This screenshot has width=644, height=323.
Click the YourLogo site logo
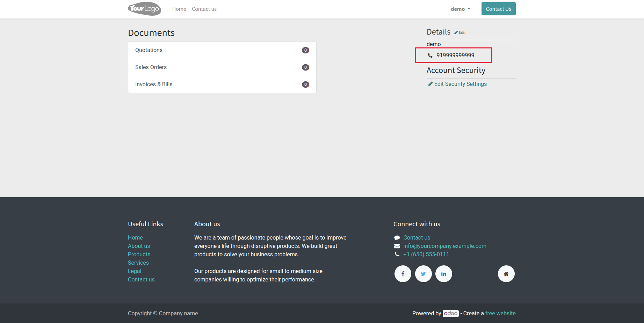tap(144, 9)
